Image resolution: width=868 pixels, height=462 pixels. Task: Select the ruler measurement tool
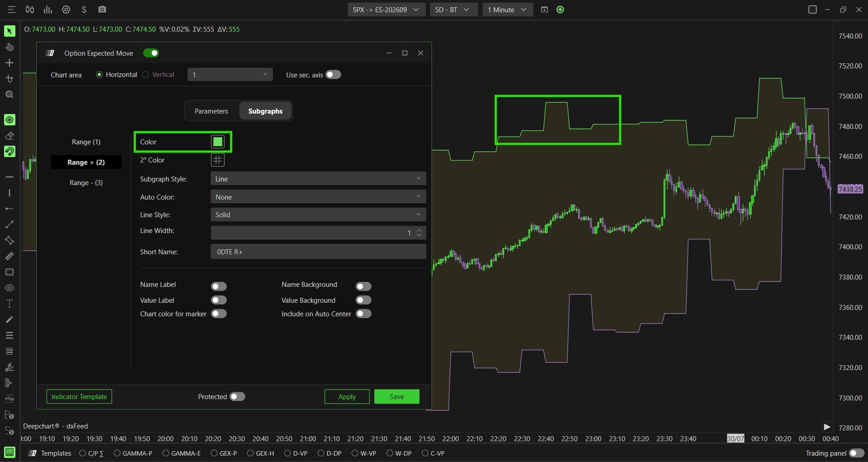point(9,256)
